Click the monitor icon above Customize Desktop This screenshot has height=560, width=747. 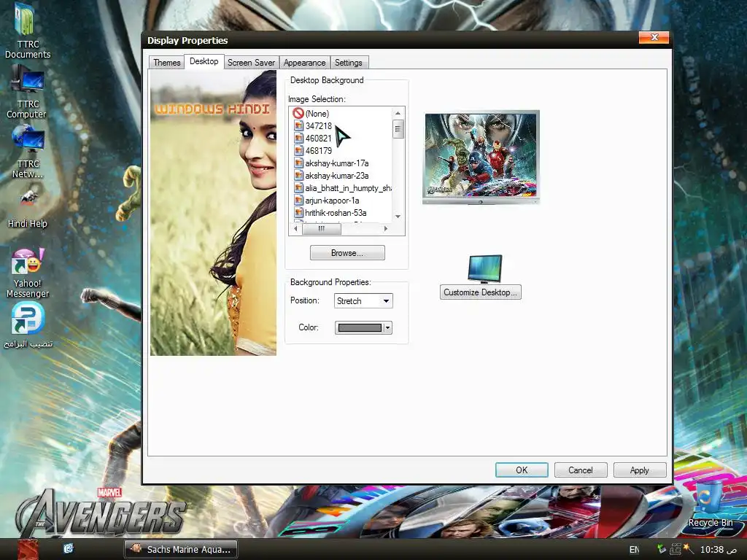pyautogui.click(x=485, y=268)
